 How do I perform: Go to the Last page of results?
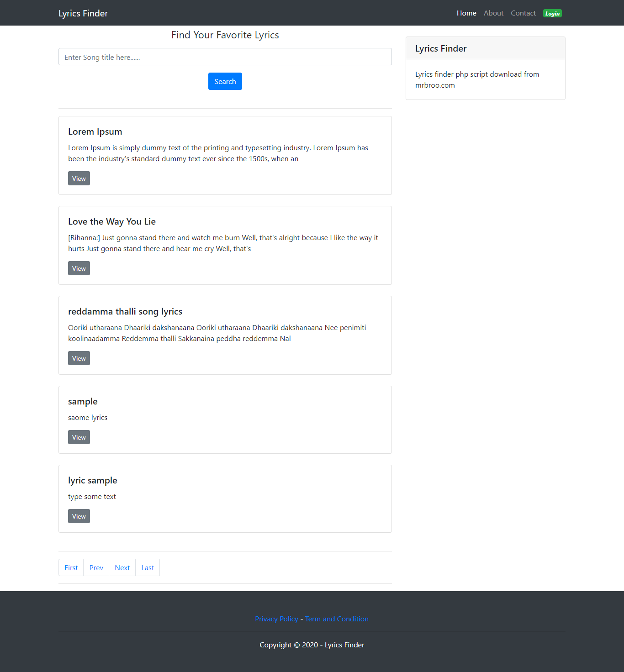[x=148, y=567]
